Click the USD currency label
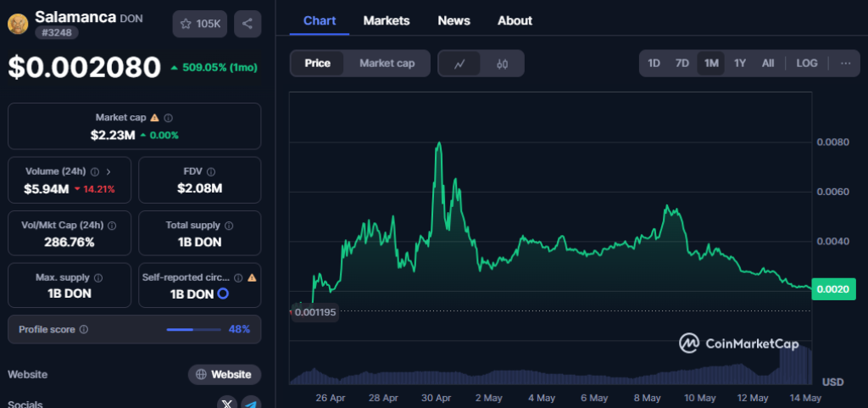 coord(833,382)
